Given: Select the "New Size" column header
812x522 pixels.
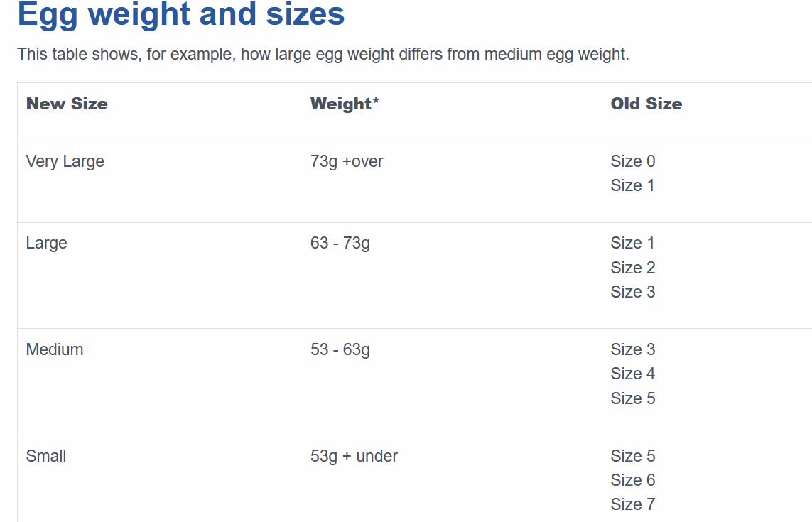Looking at the screenshot, I should [67, 104].
